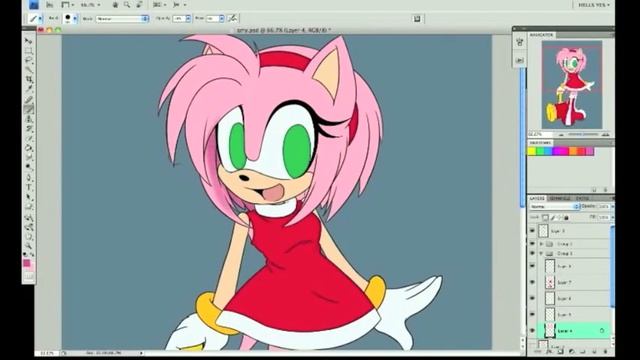Collapse the Group 2 folder

[542, 253]
